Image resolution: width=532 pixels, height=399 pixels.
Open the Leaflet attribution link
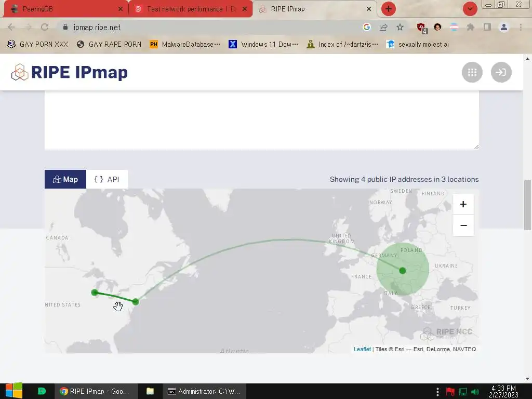pos(362,349)
